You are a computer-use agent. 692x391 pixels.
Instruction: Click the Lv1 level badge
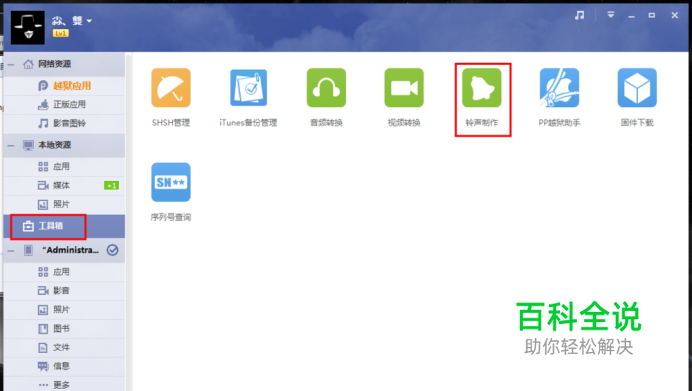[60, 33]
